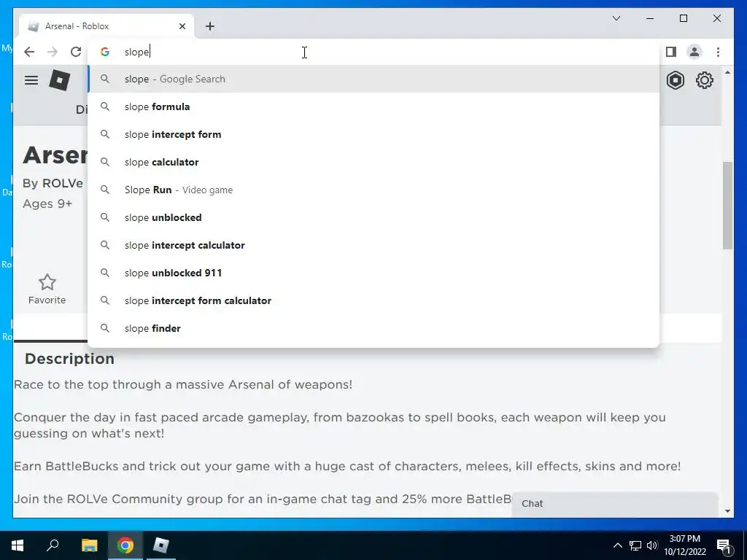The width and height of the screenshot is (747, 560).
Task: Open the network icon in the system tray
Action: pos(635,545)
